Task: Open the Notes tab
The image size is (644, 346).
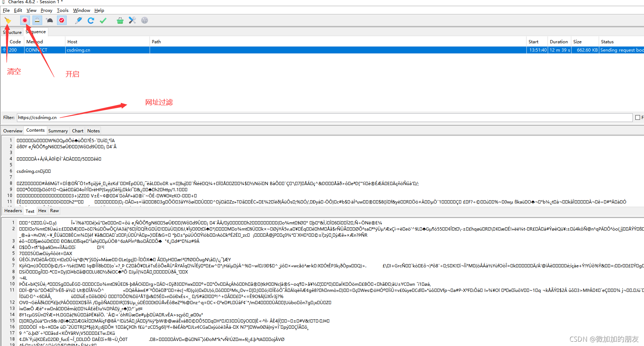Action: click(93, 131)
